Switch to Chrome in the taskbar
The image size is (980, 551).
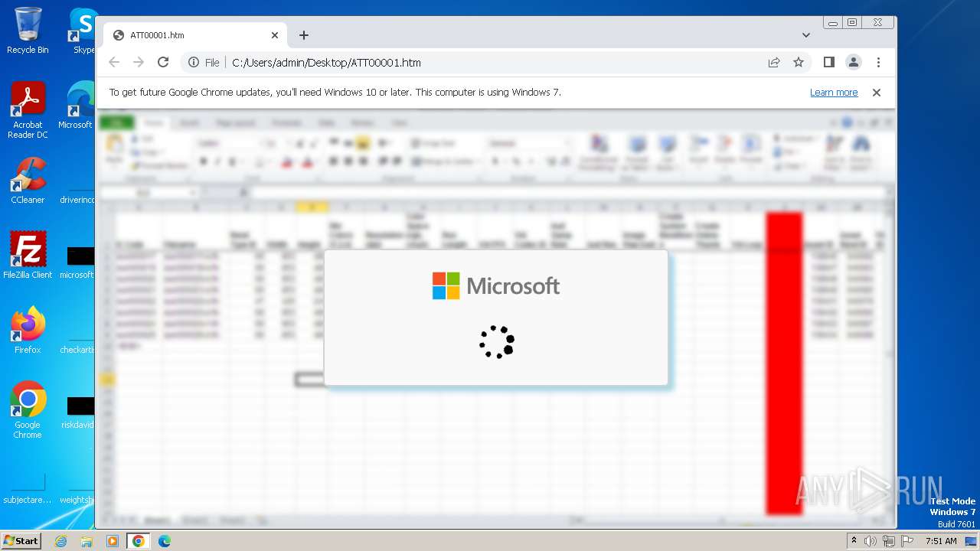[139, 541]
